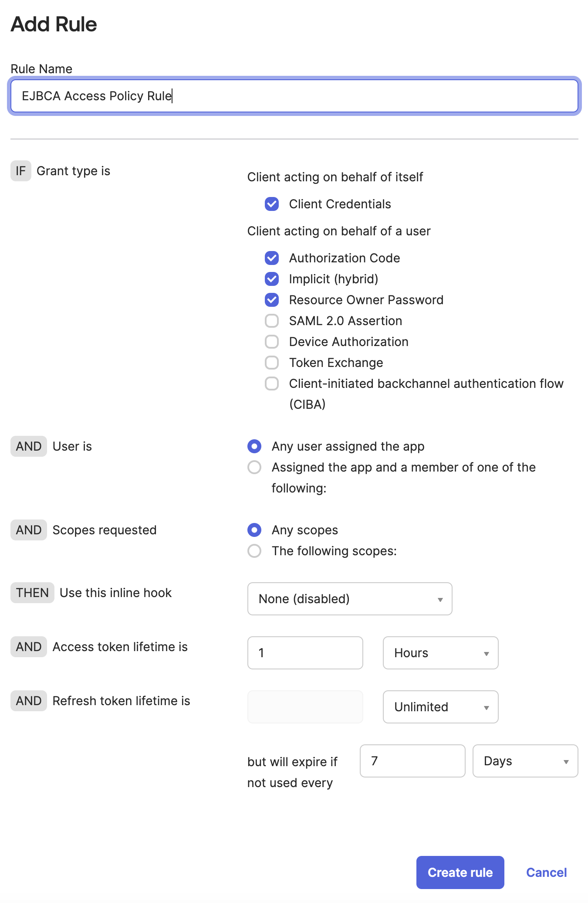The image size is (588, 903).
Task: Open the access token Hours unit dropdown
Action: click(440, 653)
